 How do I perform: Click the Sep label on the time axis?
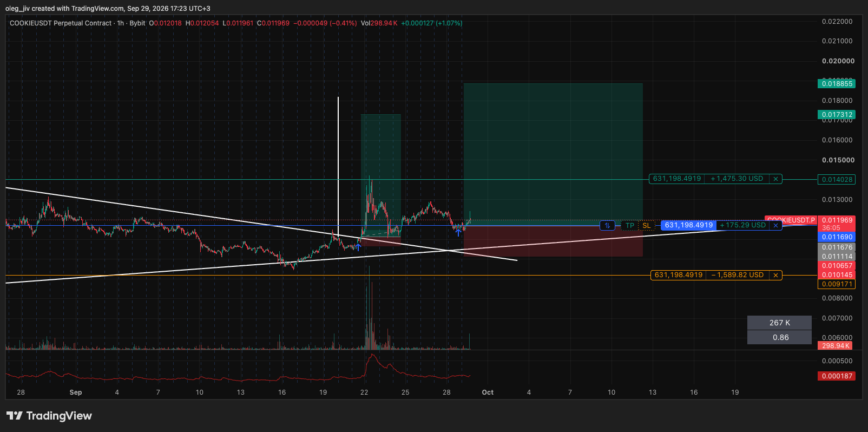[76, 392]
